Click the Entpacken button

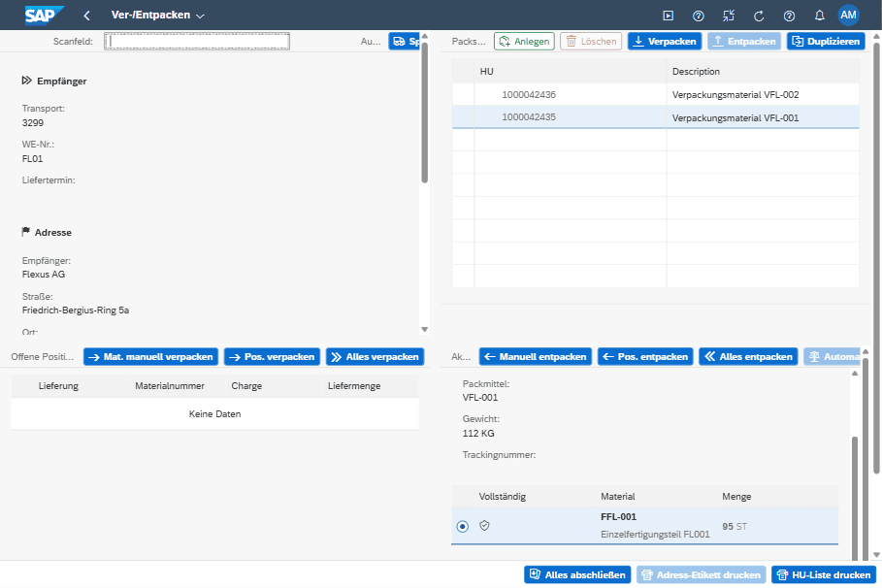tap(744, 41)
